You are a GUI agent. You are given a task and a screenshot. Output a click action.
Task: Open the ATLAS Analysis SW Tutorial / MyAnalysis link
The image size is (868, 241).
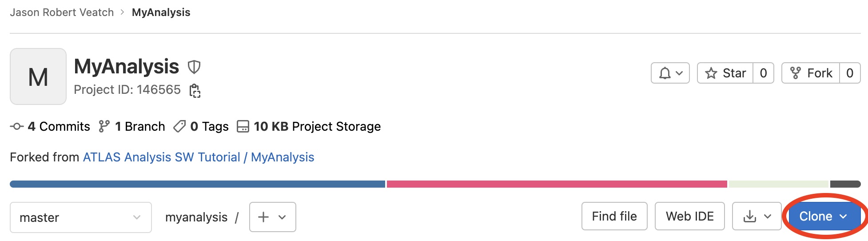199,157
